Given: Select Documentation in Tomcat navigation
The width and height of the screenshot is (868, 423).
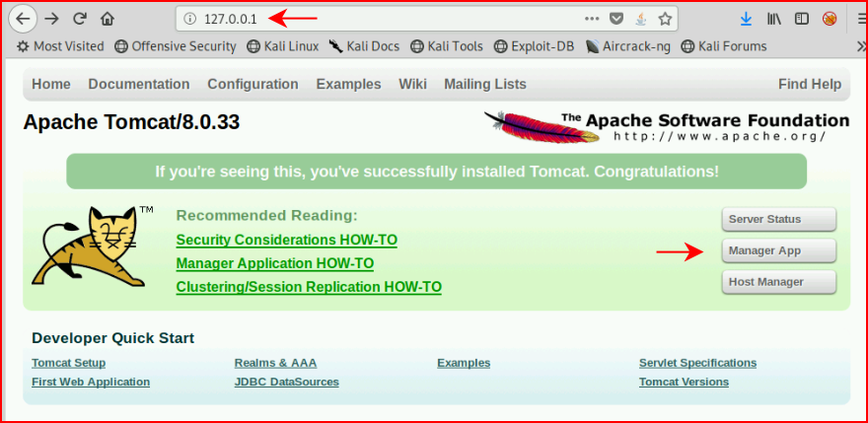Looking at the screenshot, I should point(138,84).
